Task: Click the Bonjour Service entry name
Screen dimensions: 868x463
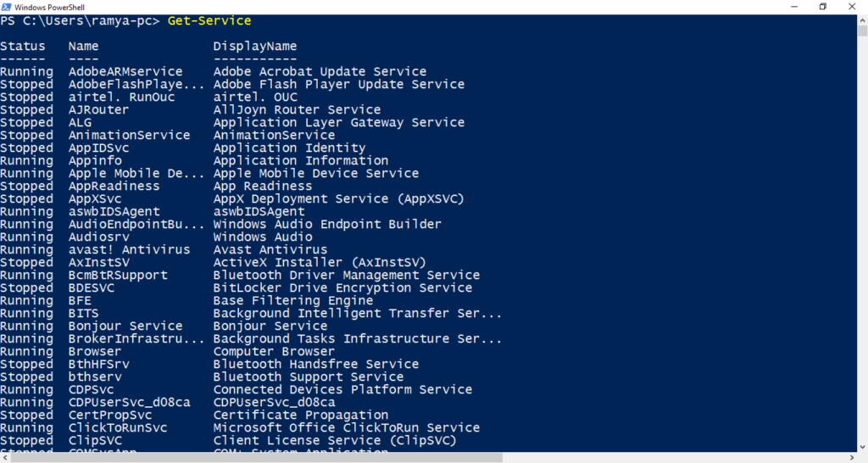Action: 125,326
